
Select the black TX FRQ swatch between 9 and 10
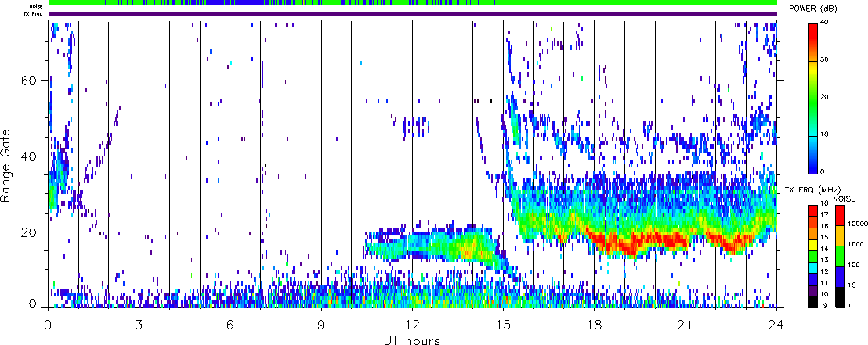(813, 303)
